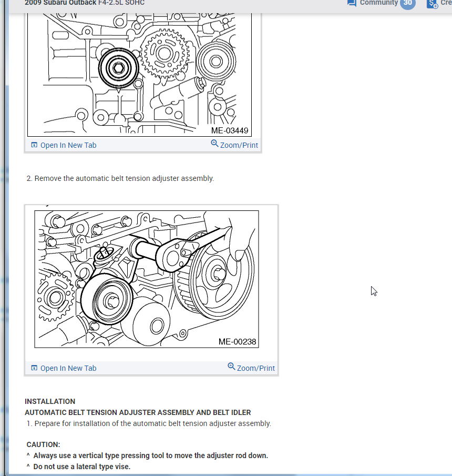Screen dimensions: 452x476
Task: Click the Automatic Belt Tension Adjuster Assembly heading
Action: 138,412
